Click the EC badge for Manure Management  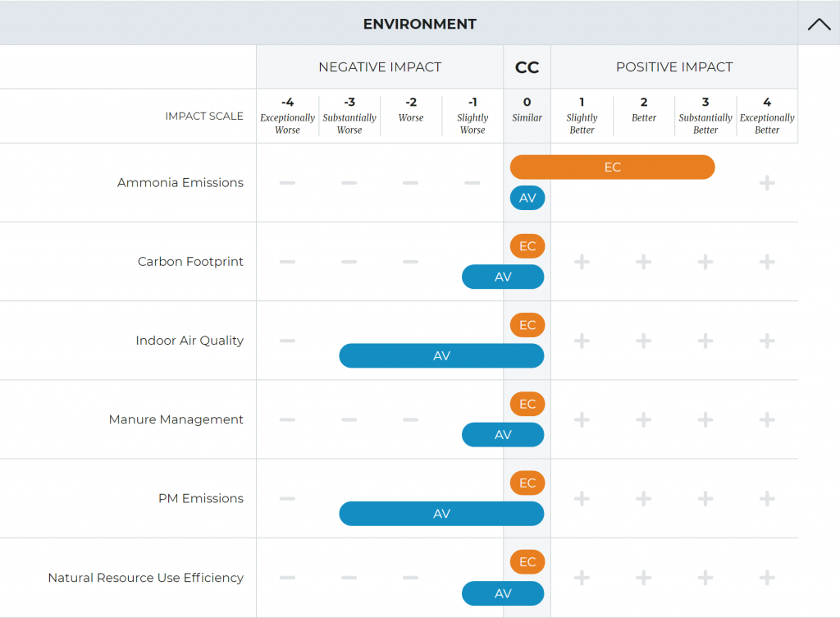click(527, 404)
